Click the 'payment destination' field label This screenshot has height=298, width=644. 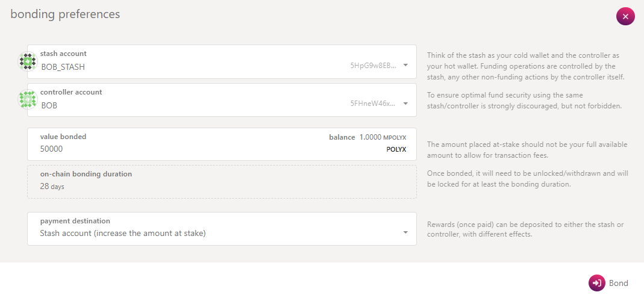click(x=75, y=221)
